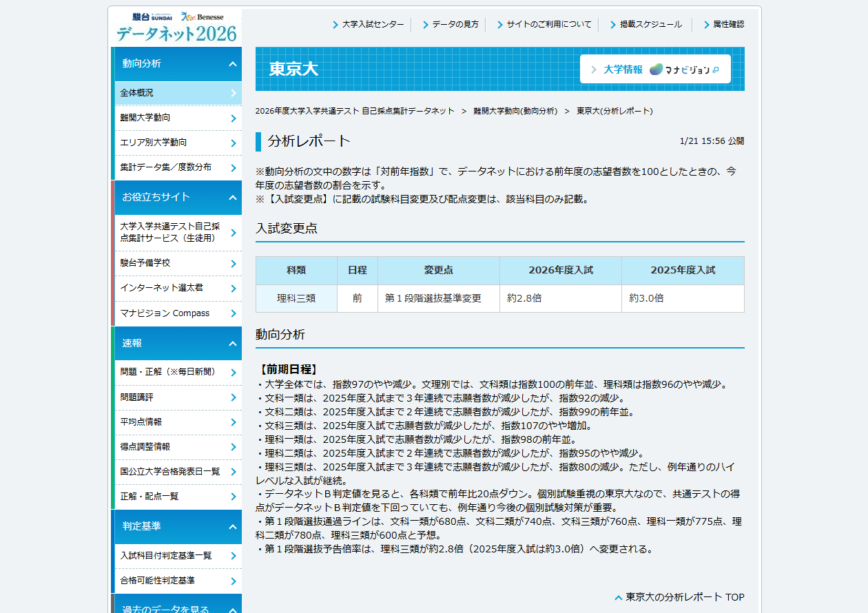Visit 駿台予備学校 from the sidebar
868x613 pixels.
172,263
